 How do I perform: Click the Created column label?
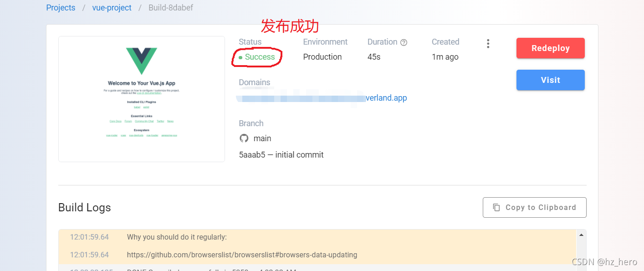click(x=445, y=42)
